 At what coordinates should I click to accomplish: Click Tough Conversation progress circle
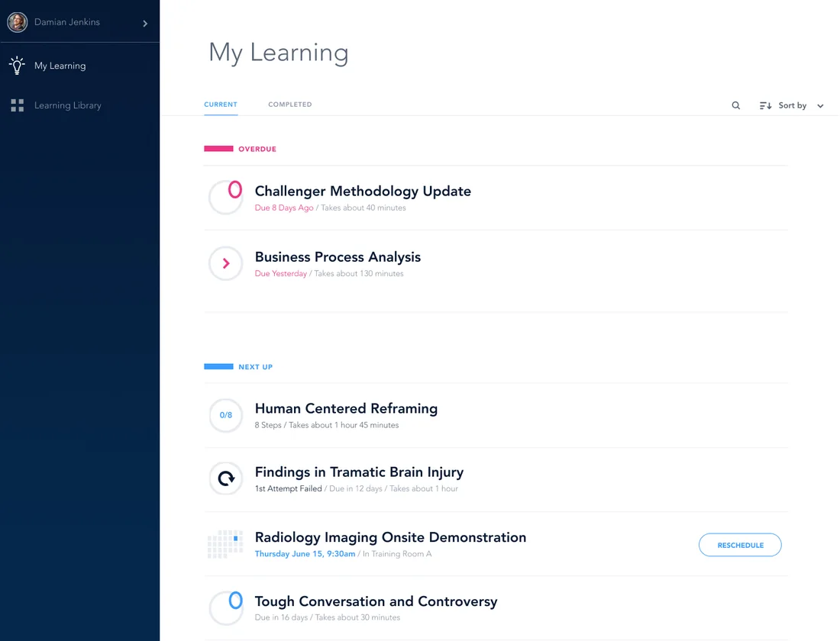pyautogui.click(x=225, y=607)
